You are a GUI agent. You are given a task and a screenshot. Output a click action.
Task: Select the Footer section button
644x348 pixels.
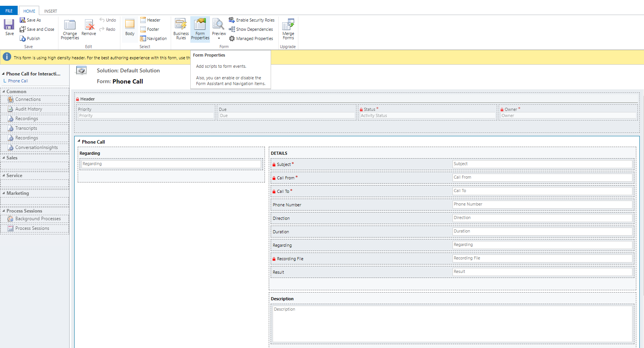tap(150, 29)
